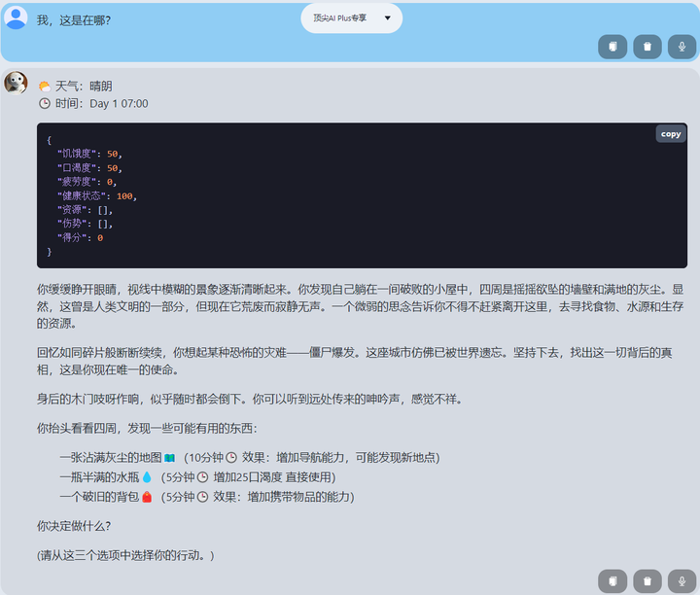Click text "增加25口渴度 直接使用"
Image resolution: width=700 pixels, height=595 pixels.
272,477
